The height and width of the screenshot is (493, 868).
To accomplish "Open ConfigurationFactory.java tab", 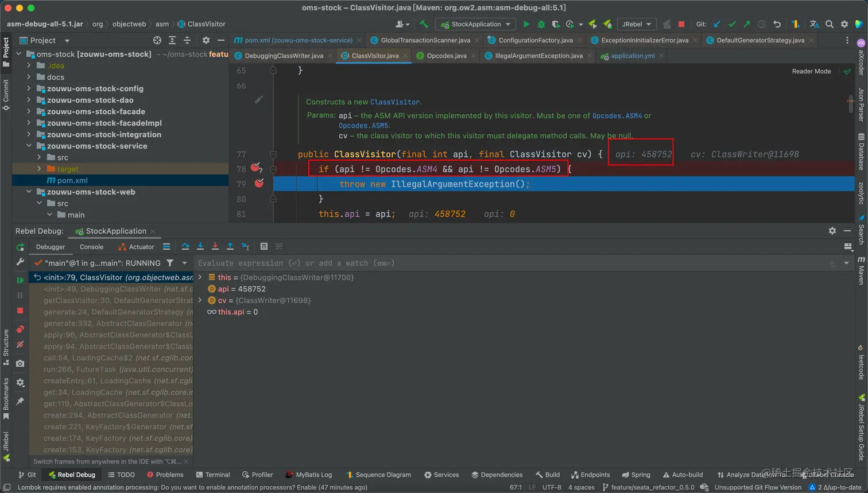I will [x=535, y=40].
